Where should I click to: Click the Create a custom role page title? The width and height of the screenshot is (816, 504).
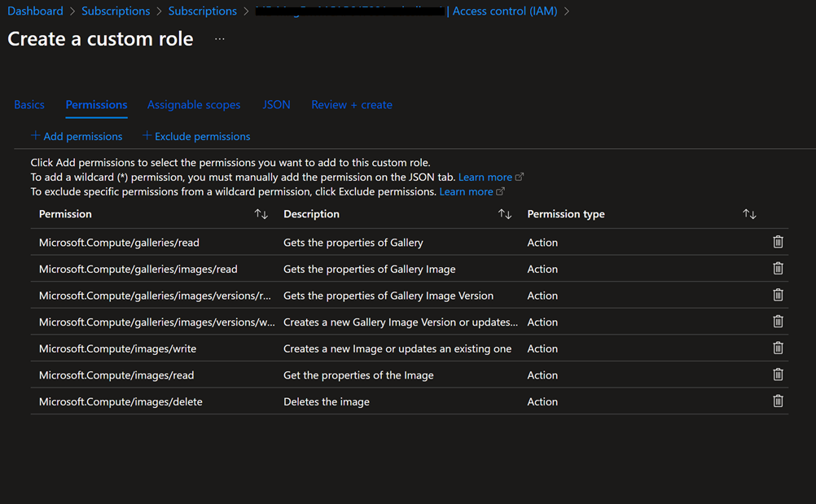[x=100, y=39]
